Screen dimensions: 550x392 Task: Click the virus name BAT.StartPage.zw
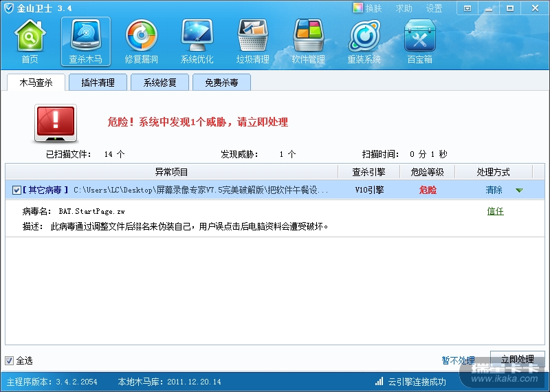point(91,211)
